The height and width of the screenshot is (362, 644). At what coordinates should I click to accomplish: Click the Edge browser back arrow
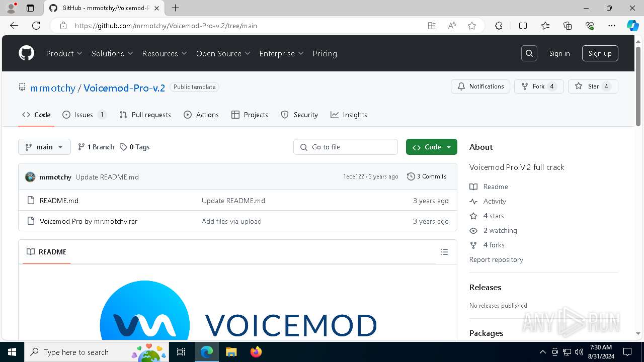(x=14, y=26)
